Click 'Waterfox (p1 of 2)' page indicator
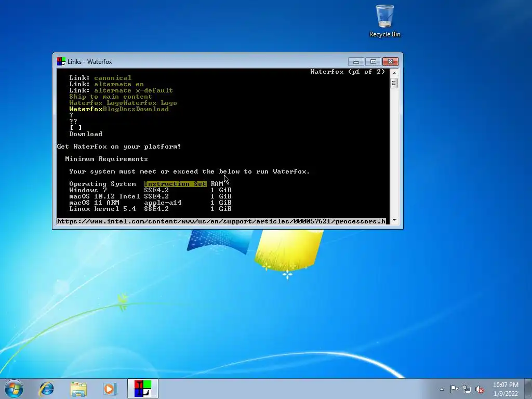This screenshot has height=399, width=532. [x=348, y=72]
